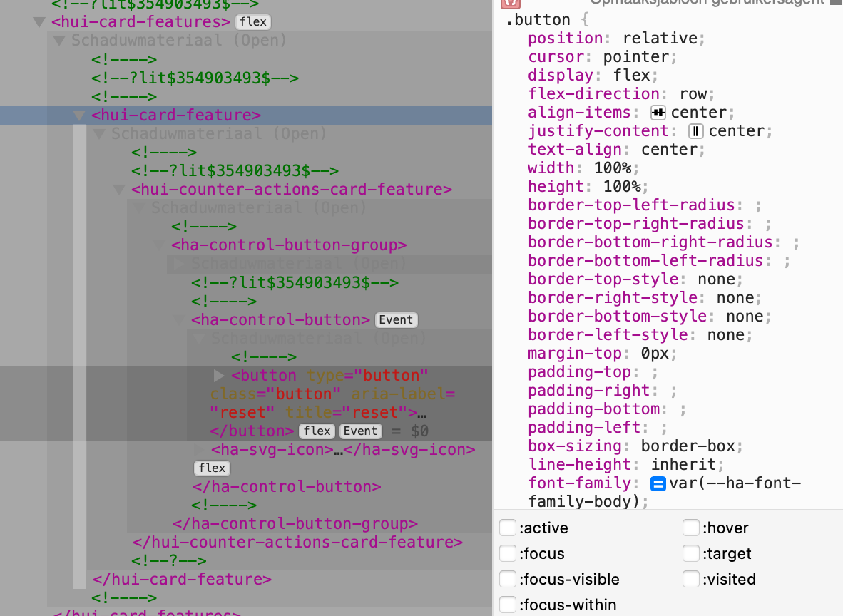Click the Event badge beside ha-control-button
The image size is (843, 616).
pos(396,320)
